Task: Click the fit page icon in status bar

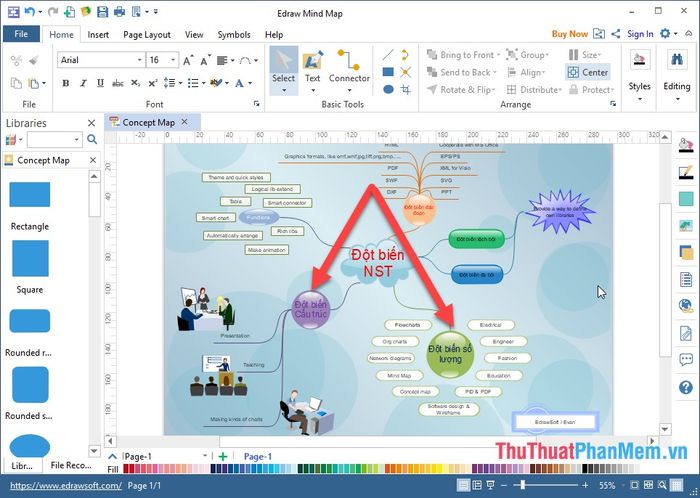Action: coord(634,485)
